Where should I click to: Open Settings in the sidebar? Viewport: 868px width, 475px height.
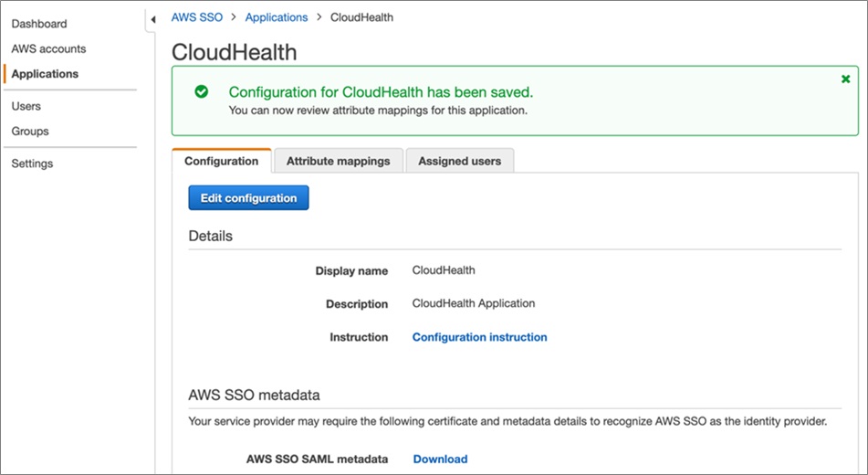tap(32, 164)
